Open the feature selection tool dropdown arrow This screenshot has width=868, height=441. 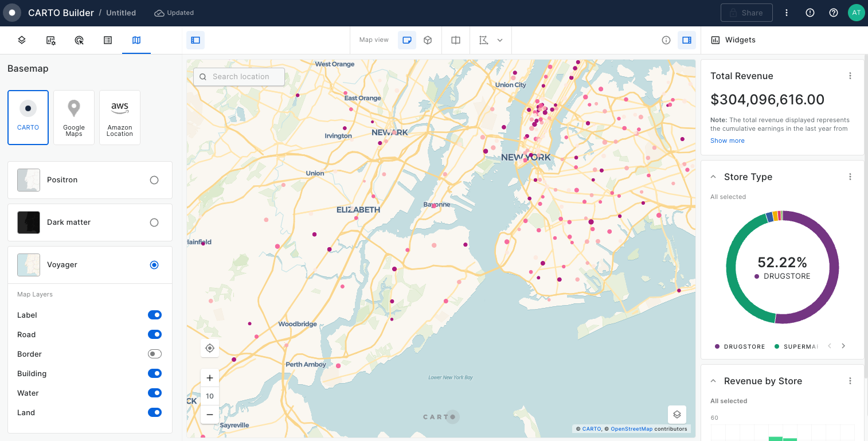click(500, 40)
